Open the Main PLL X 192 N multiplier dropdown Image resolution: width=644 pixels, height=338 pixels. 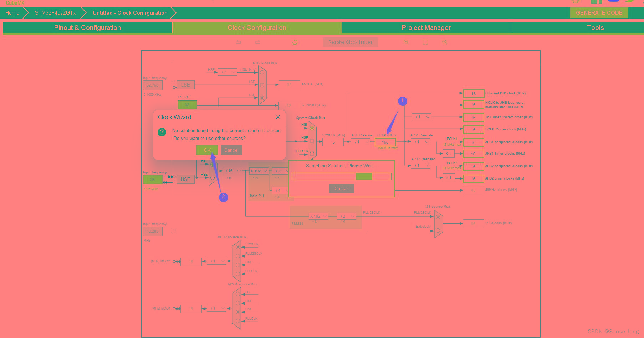(x=259, y=171)
